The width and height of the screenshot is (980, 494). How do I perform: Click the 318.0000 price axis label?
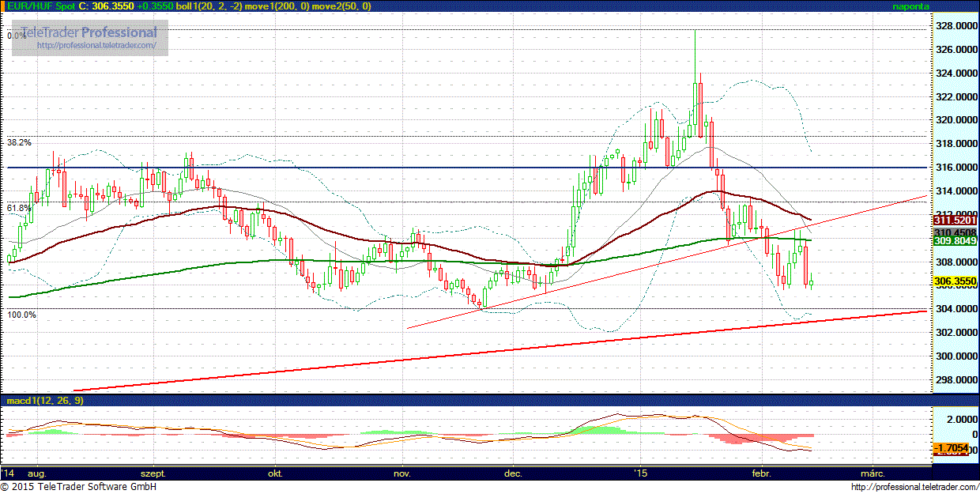(x=955, y=144)
